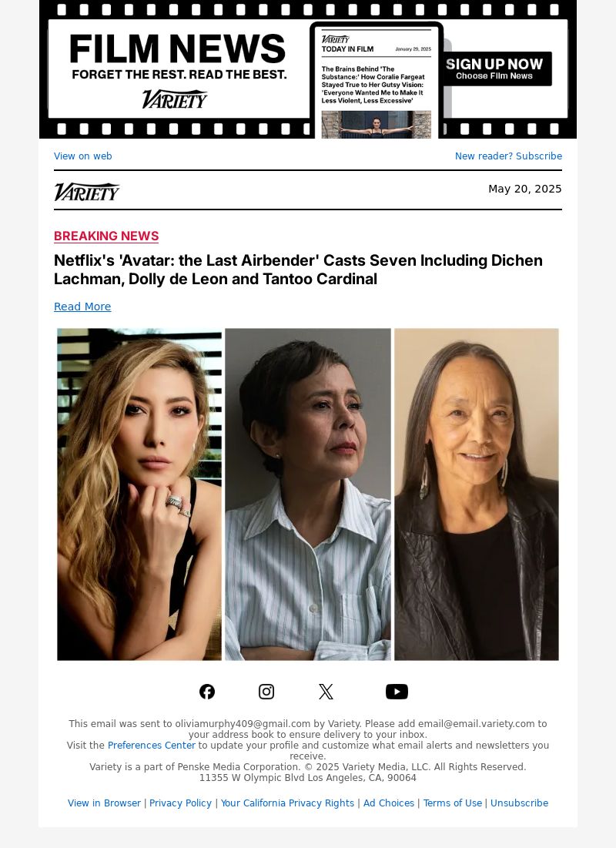Open the View on web link
Screen dimensions: 616x848
(82, 156)
